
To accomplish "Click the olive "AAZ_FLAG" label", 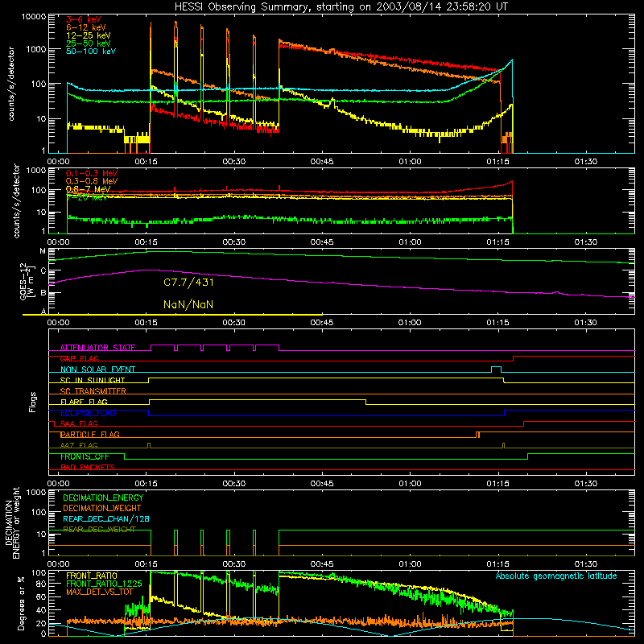I will [x=79, y=446].
